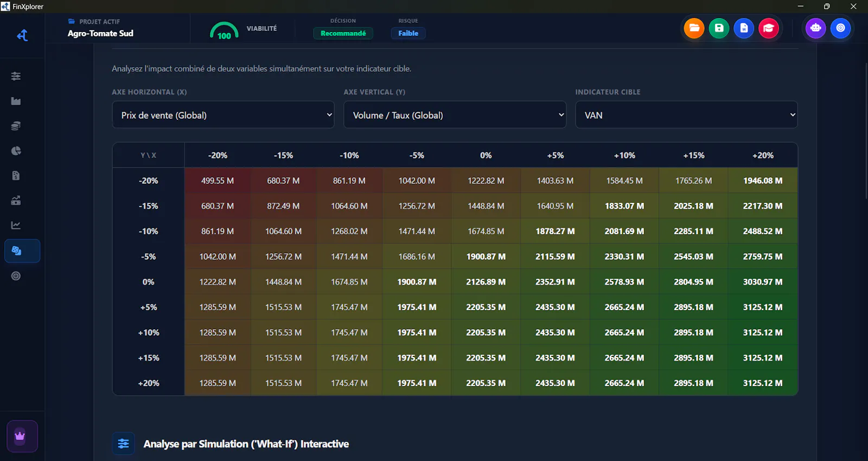Click the Recommandé decision badge
The height and width of the screenshot is (461, 868).
tap(343, 33)
